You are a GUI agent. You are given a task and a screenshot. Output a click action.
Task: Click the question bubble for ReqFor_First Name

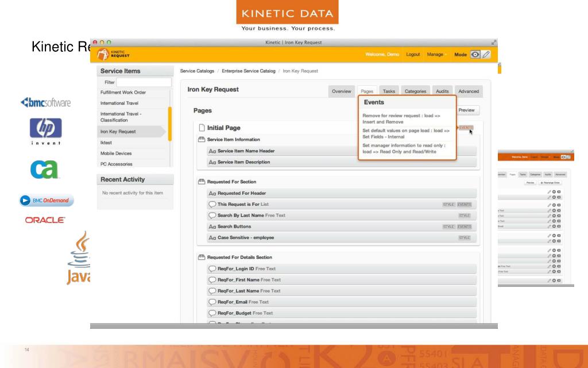(x=212, y=280)
